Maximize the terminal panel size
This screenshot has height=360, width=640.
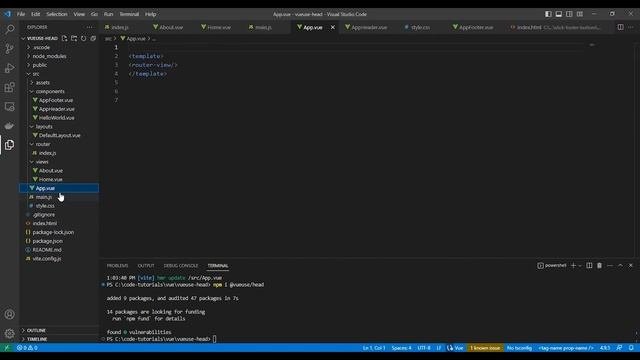pos(620,266)
